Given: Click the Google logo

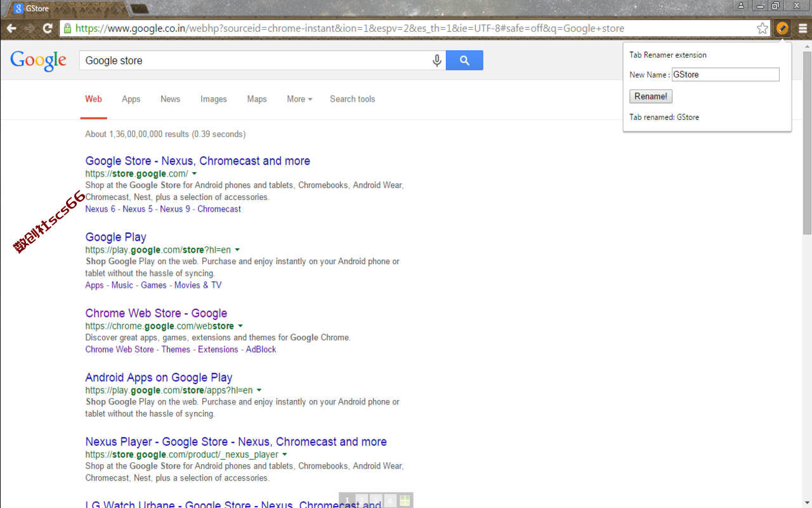Looking at the screenshot, I should (x=38, y=61).
